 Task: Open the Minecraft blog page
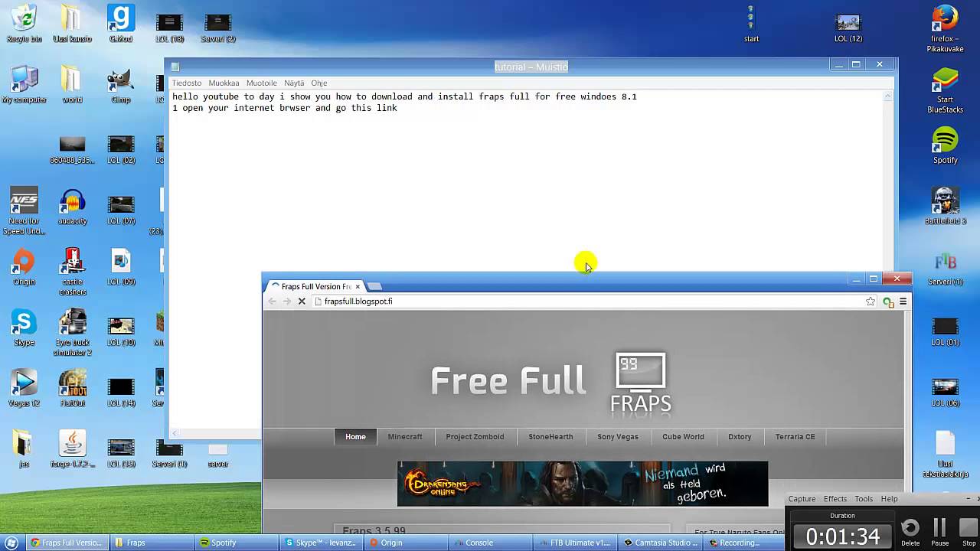click(405, 437)
